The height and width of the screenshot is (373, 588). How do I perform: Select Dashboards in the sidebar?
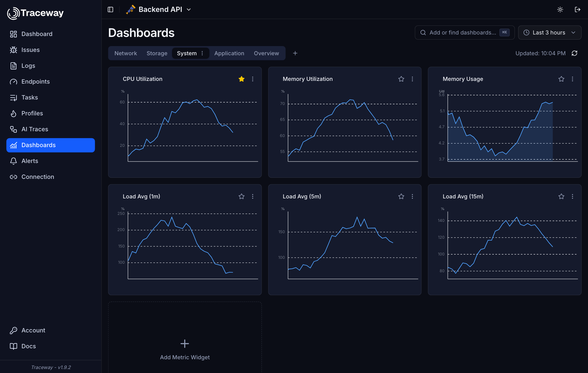click(x=51, y=145)
